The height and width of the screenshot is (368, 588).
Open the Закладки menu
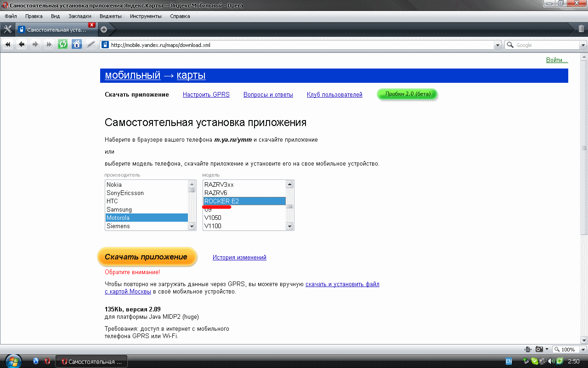80,16
